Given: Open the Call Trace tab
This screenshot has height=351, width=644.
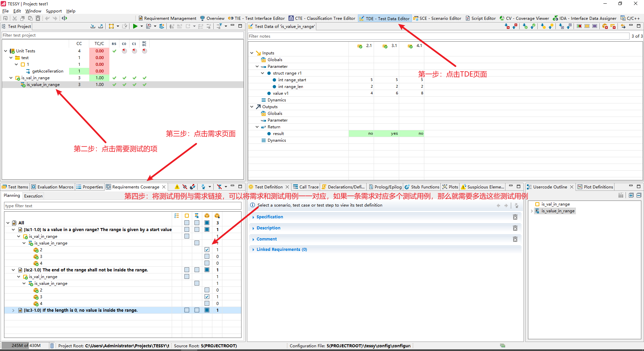Looking at the screenshot, I should [x=306, y=187].
